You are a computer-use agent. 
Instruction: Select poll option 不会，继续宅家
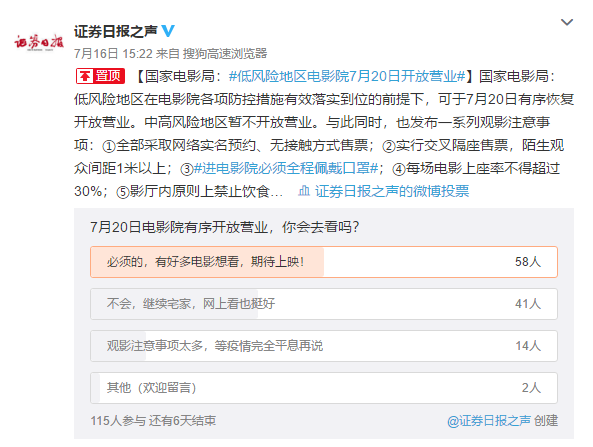tap(324, 304)
